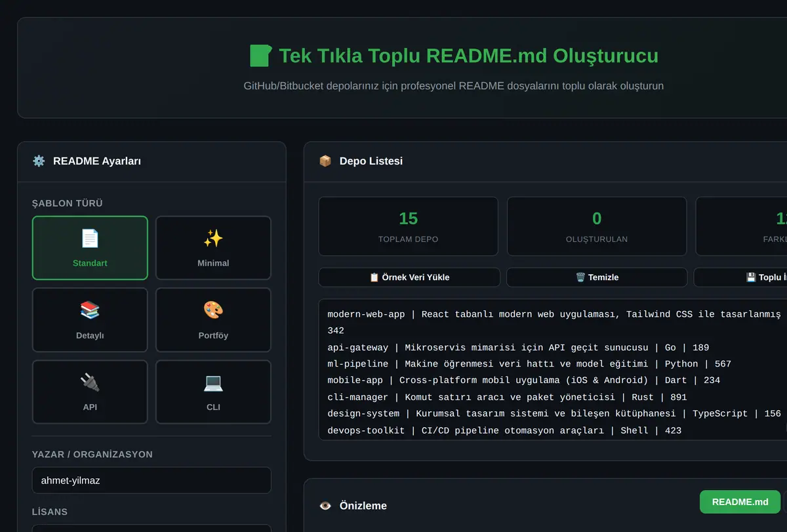Click the devops-toolkit row text
The height and width of the screenshot is (532, 787).
tap(504, 431)
